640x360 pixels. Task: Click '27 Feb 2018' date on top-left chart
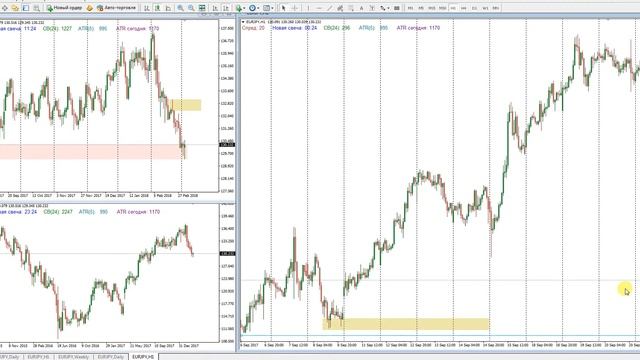tap(187, 196)
